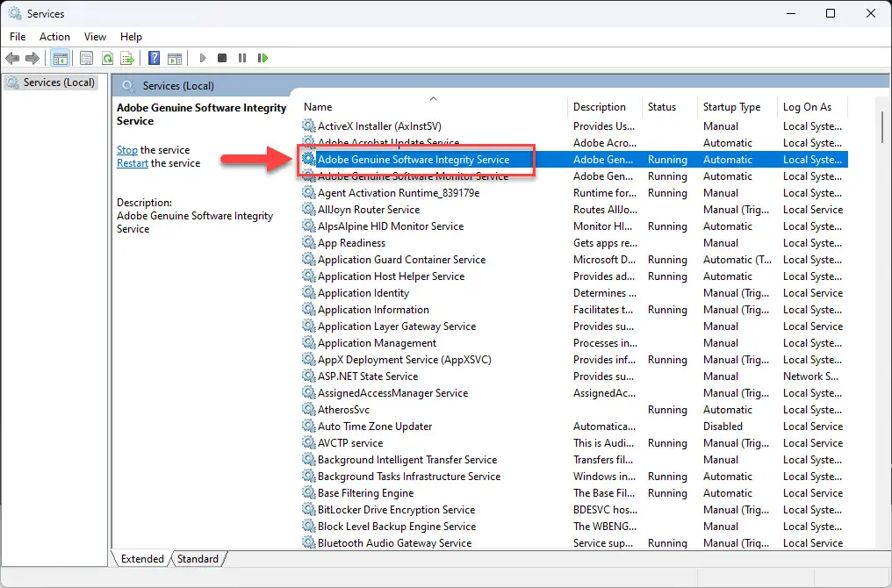This screenshot has width=892, height=588.
Task: Select Application Host Helper Service
Action: point(391,276)
